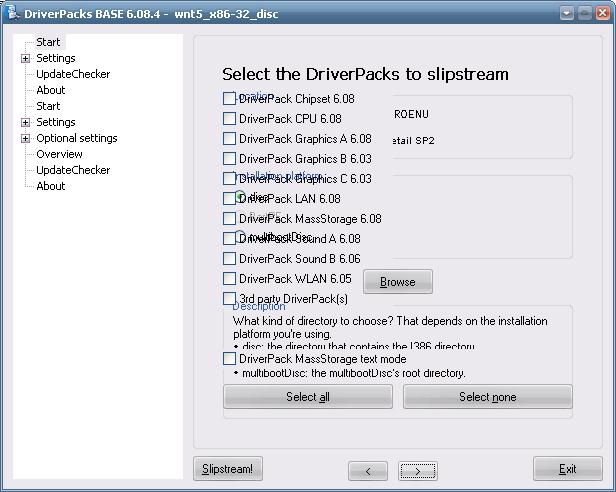
Task: Expand the first Settings tree node
Action: (25, 58)
